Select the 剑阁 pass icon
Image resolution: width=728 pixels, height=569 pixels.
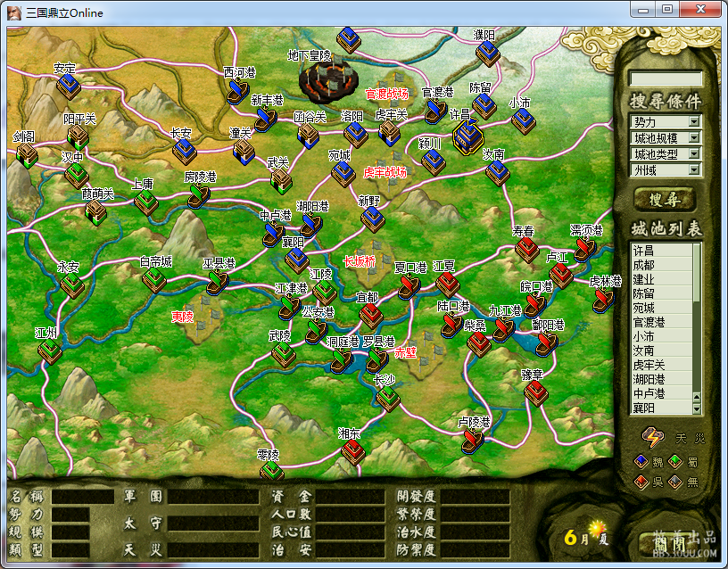(27, 155)
